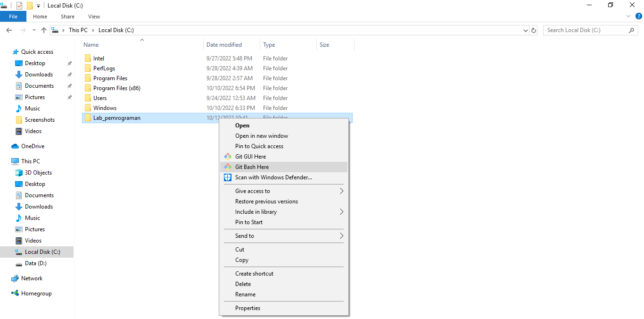
Task: Select Local Disk (C:) drive icon
Action: point(18,252)
